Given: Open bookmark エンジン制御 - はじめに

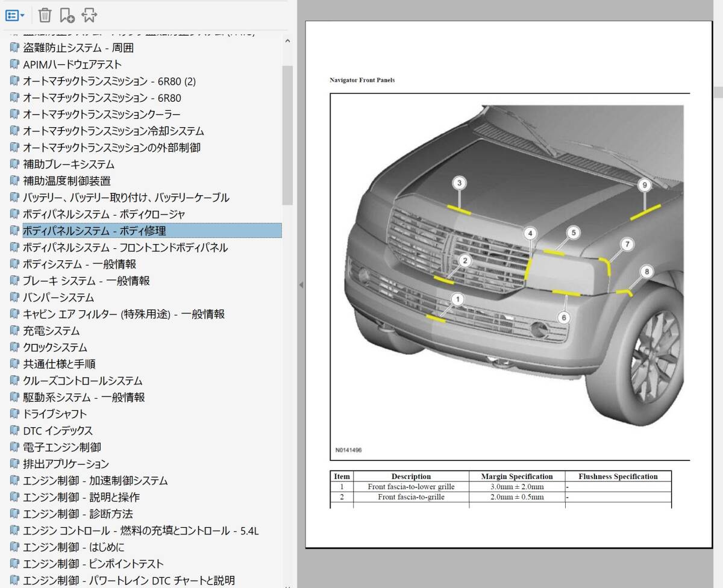Looking at the screenshot, I should tap(74, 548).
